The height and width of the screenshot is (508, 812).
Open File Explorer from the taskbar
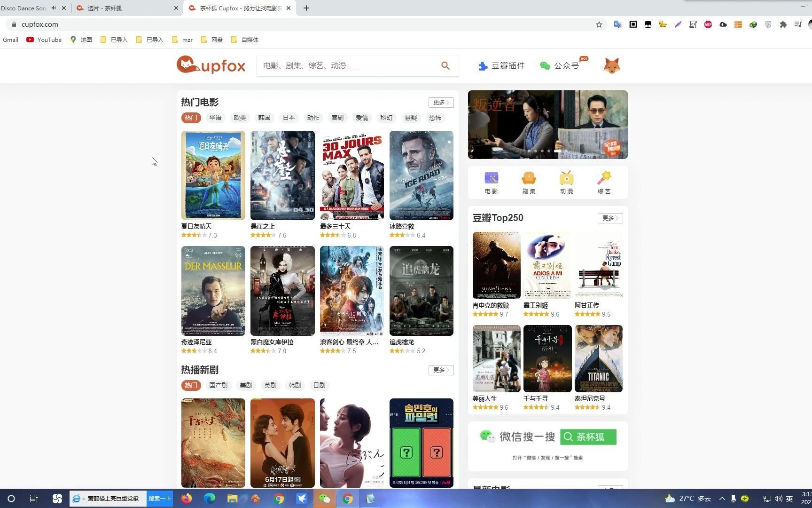(232, 499)
